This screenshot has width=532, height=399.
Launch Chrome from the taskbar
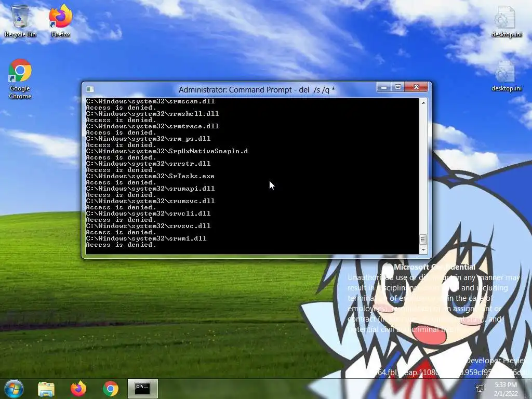[111, 389]
